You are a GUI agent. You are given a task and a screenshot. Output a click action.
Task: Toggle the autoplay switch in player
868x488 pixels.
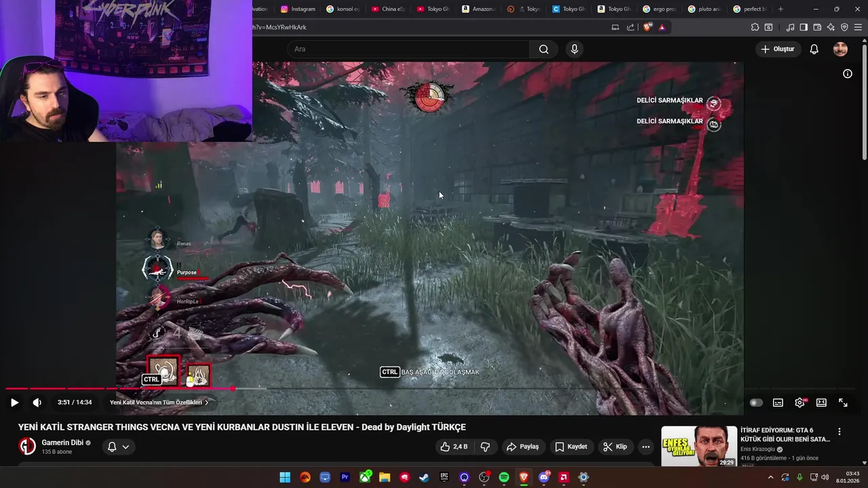click(x=756, y=403)
